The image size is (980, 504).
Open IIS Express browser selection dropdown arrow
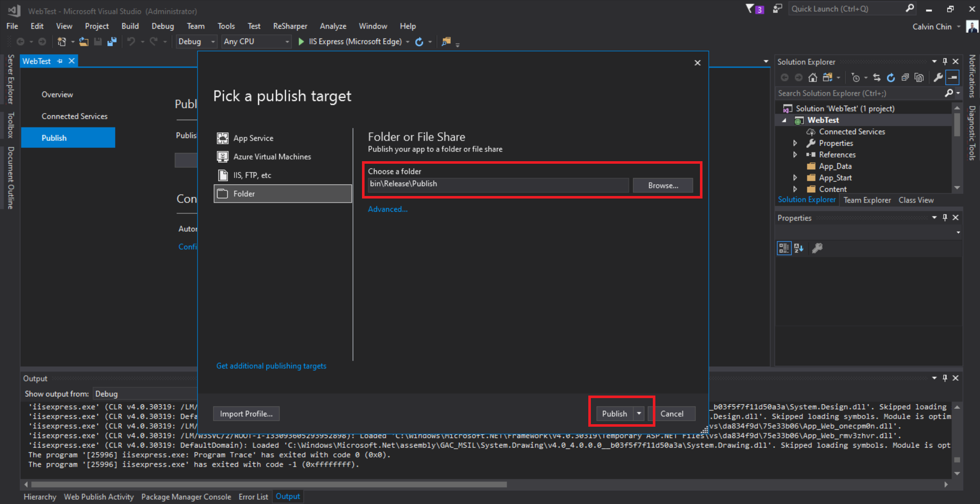408,41
